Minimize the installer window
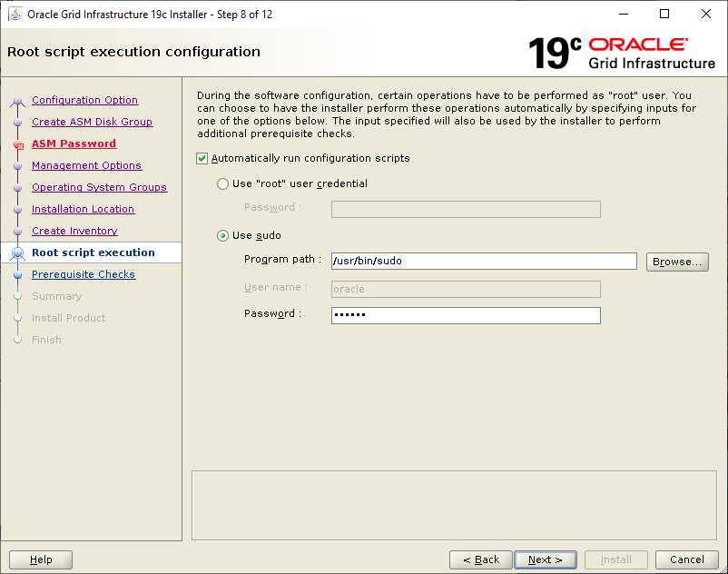 coord(624,14)
